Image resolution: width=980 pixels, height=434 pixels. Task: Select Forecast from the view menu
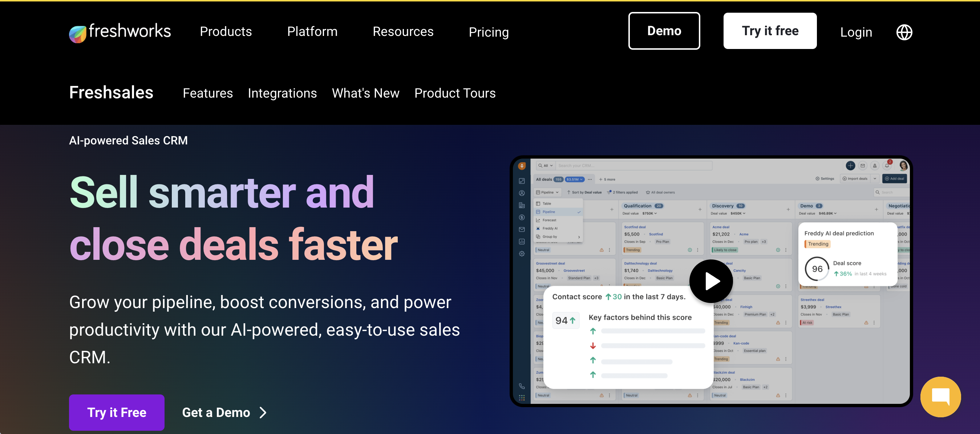point(558,220)
